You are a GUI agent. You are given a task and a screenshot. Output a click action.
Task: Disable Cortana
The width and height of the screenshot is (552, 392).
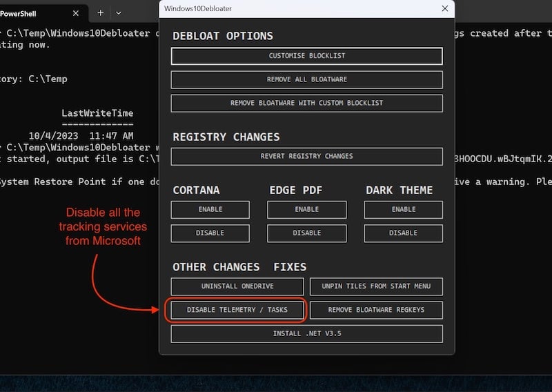coord(210,233)
